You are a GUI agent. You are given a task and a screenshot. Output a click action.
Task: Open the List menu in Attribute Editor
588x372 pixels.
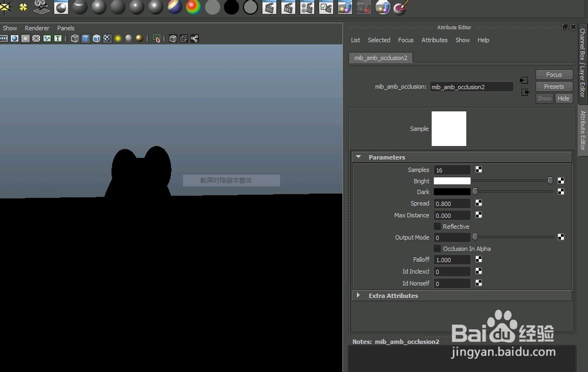356,40
